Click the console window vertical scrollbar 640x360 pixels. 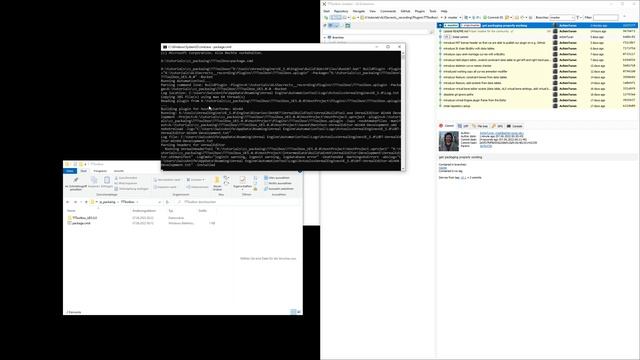click(403, 110)
